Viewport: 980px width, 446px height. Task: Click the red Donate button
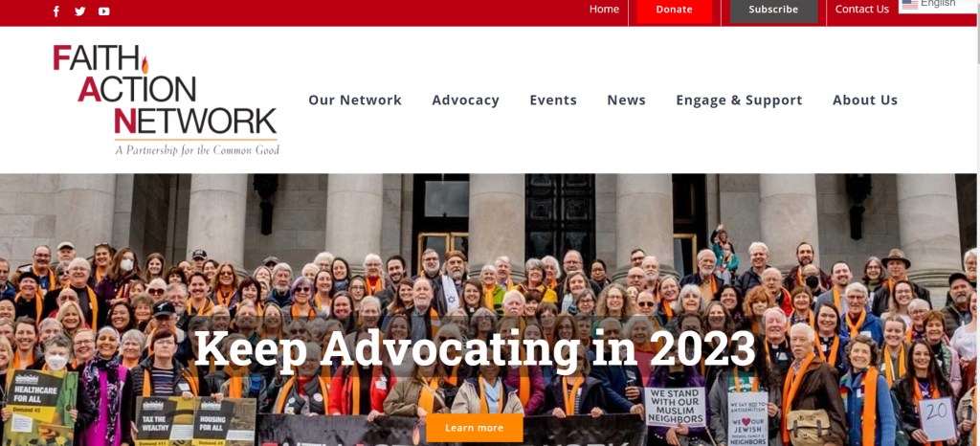675,10
